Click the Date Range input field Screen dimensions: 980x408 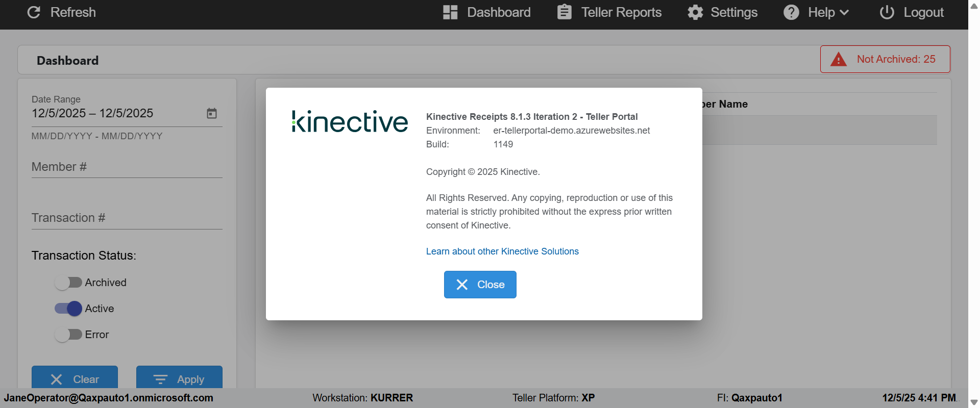127,113
